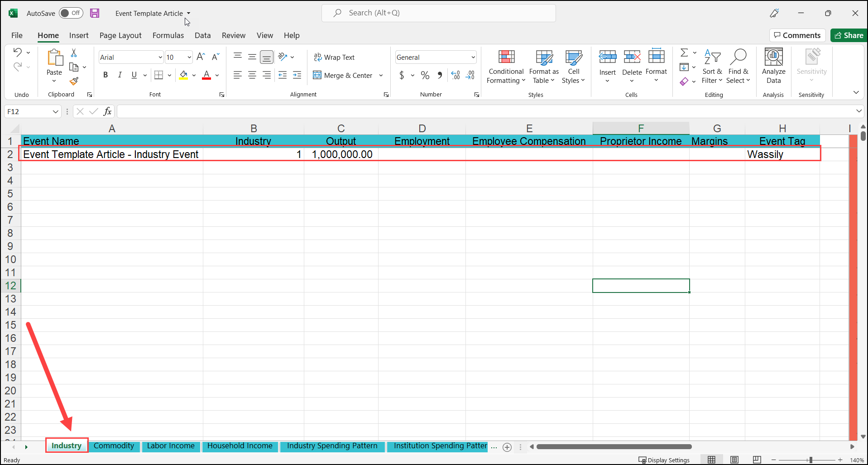The image size is (868, 465).
Task: Apply underline formatting
Action: tap(134, 75)
